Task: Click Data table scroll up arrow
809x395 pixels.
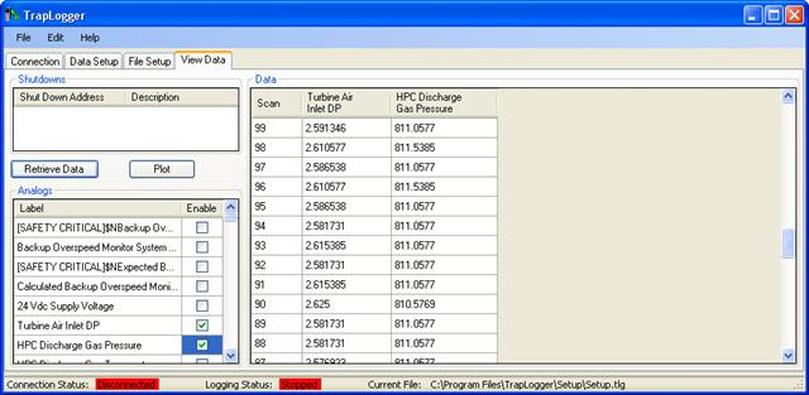Action: pos(788,96)
